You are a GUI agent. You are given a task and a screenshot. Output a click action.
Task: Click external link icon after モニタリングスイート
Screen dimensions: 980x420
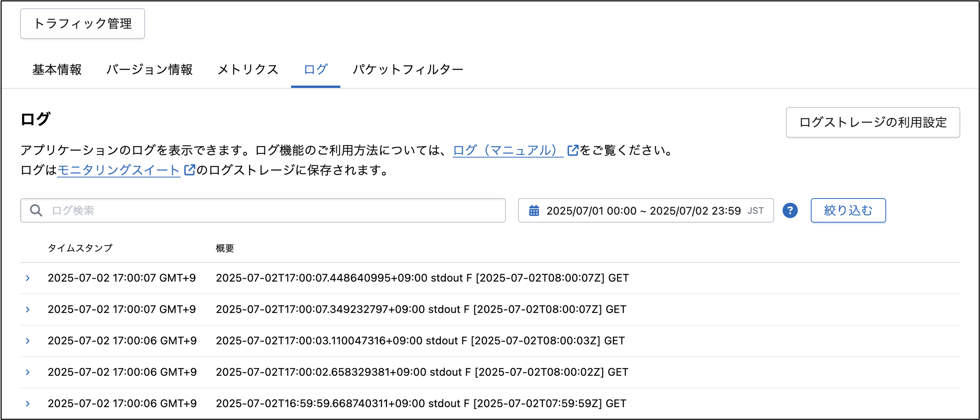(189, 169)
